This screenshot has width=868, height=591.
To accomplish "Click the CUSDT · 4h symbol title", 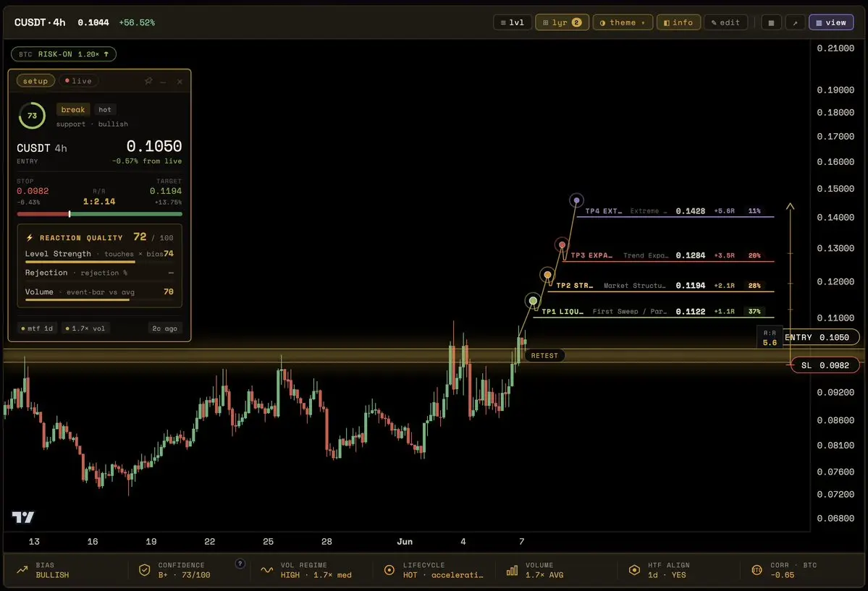I will coord(40,22).
